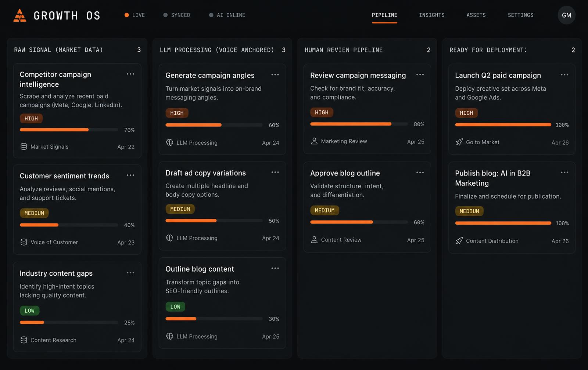Open options menu on Launch Q2 paid campaign card
This screenshot has height=370, width=588.
coord(564,75)
